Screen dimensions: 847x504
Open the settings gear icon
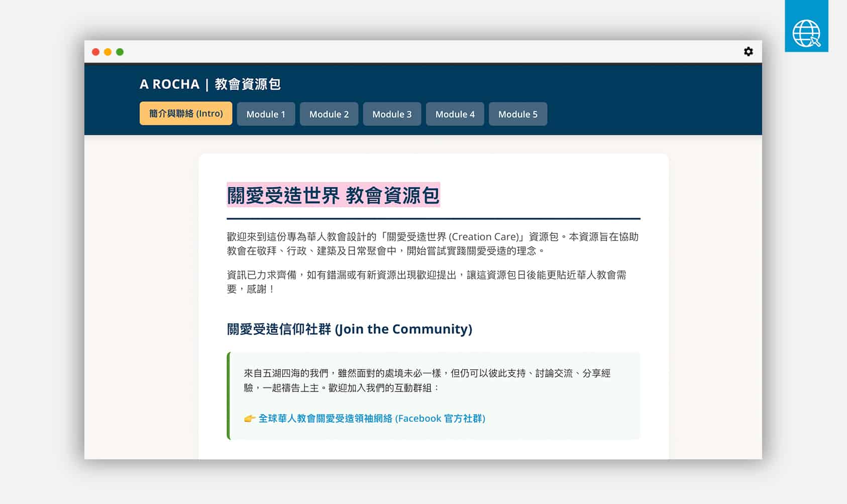tap(748, 52)
